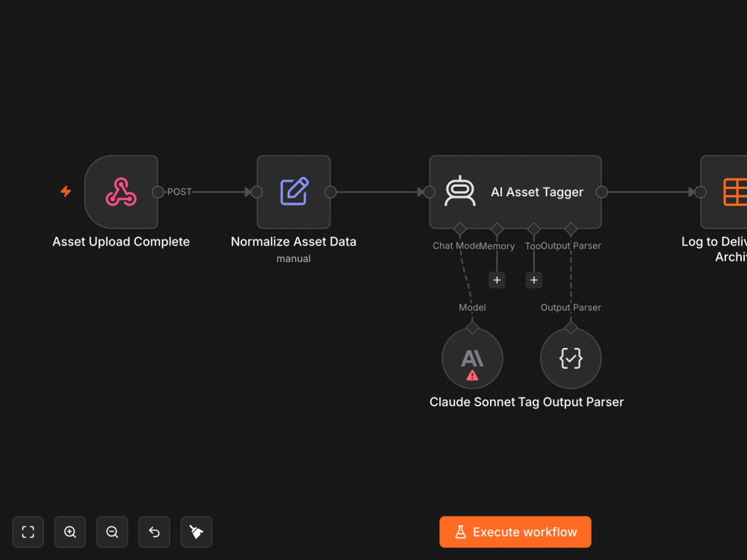Click the webhook icon of Asset Upload Complete
Screen dimensions: 747x560
click(x=121, y=192)
